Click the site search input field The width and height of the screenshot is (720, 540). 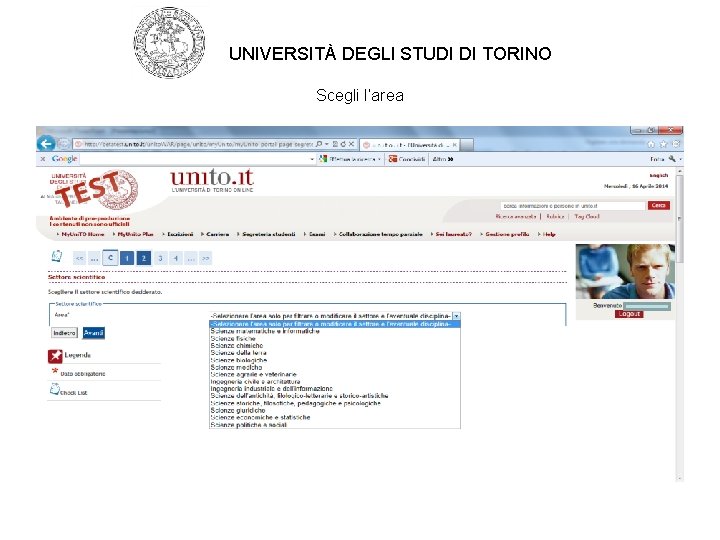[x=573, y=206]
